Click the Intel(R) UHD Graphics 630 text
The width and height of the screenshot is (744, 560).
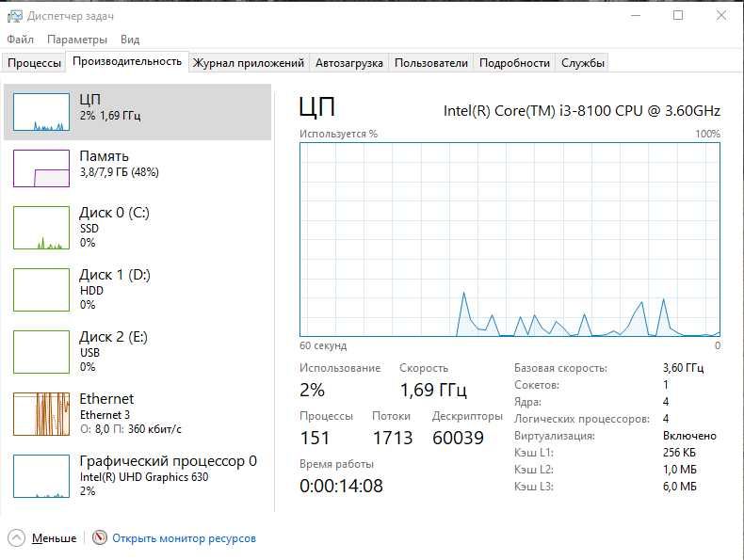(144, 477)
